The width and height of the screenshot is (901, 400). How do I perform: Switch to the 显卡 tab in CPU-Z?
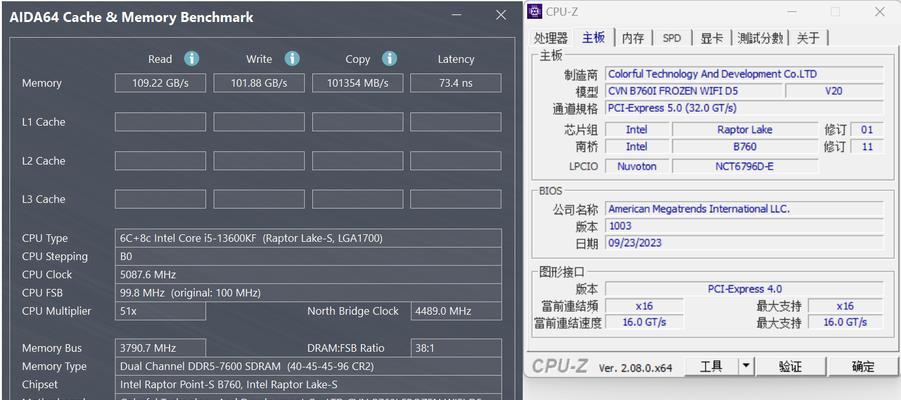click(711, 38)
